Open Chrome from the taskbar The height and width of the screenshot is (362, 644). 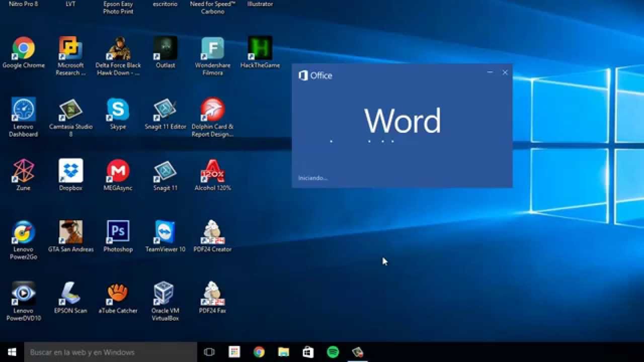tap(259, 352)
